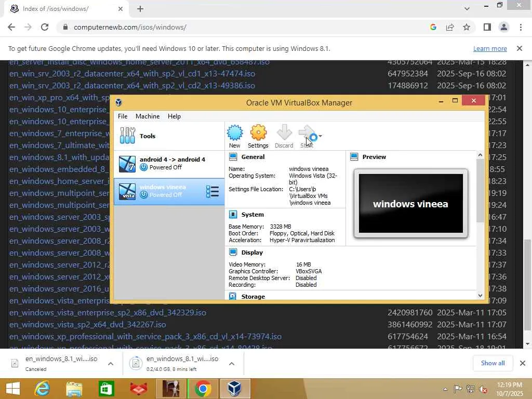
Task: Open File Explorer from taskbar
Action: (x=74, y=389)
